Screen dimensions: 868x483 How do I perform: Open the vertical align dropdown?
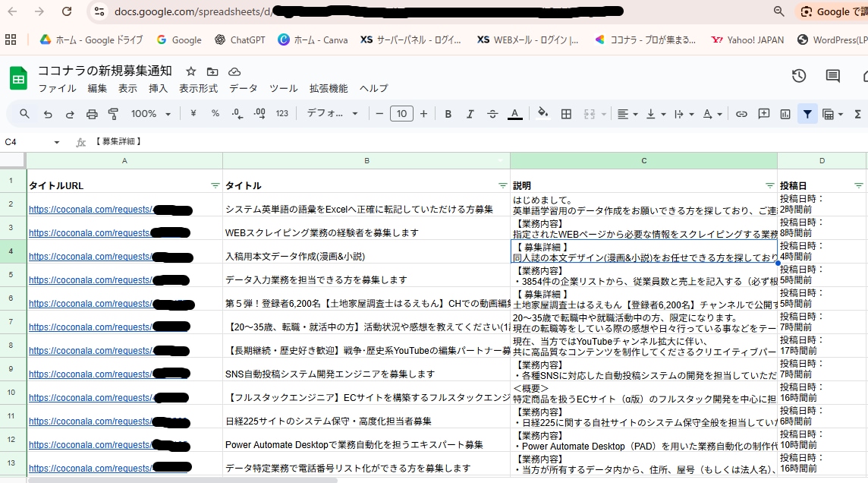pyautogui.click(x=656, y=114)
